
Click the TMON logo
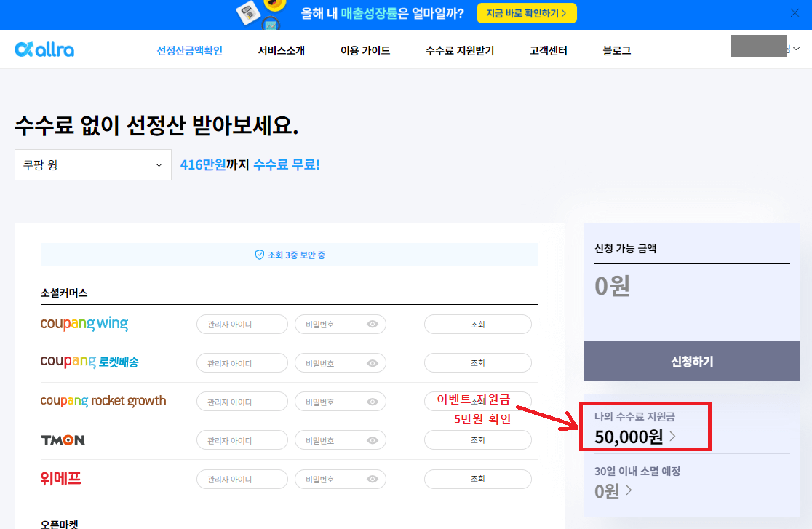click(x=63, y=440)
